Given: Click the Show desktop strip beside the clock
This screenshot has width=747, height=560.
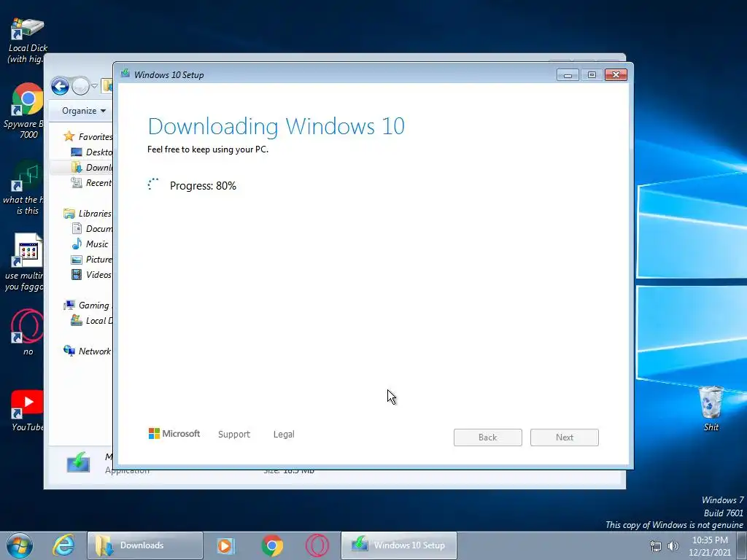Looking at the screenshot, I should tap(742, 545).
